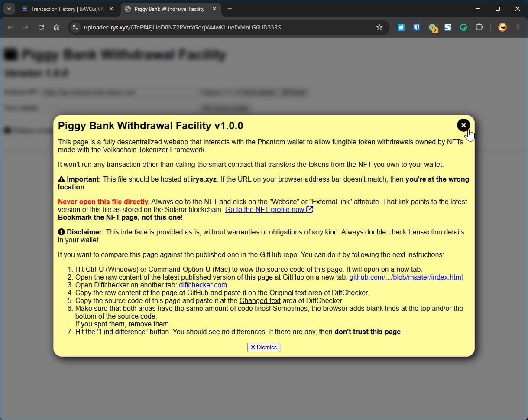
Task: Open a new browser tab
Action: click(230, 9)
